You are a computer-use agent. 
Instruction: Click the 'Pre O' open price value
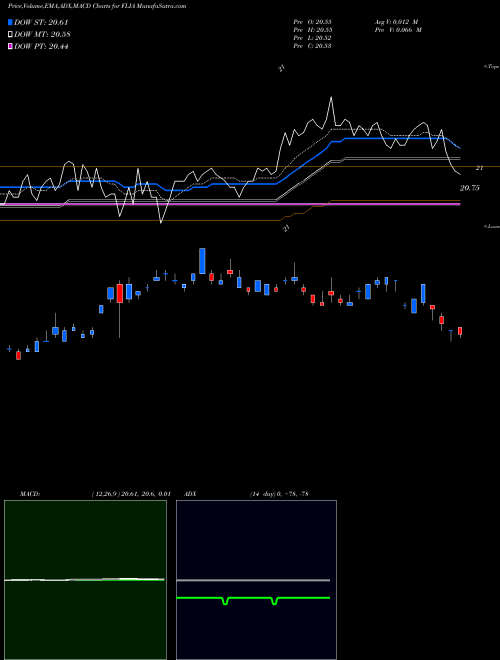(x=312, y=22)
